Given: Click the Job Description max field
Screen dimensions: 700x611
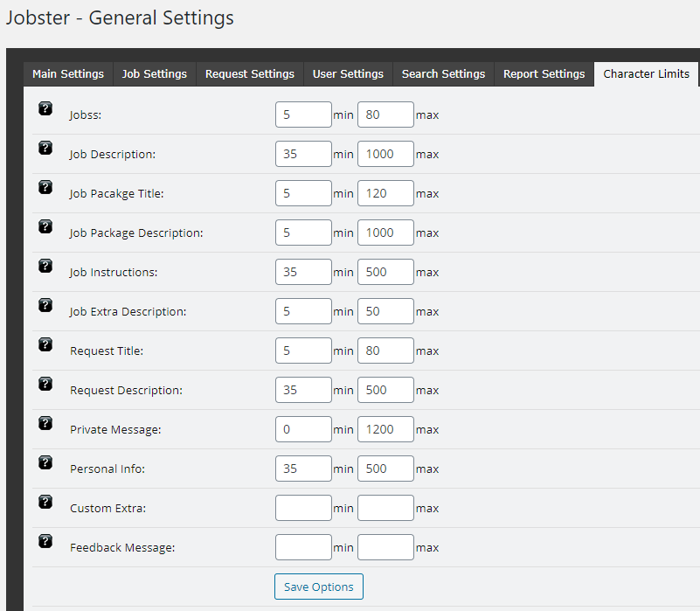Looking at the screenshot, I should coord(385,154).
